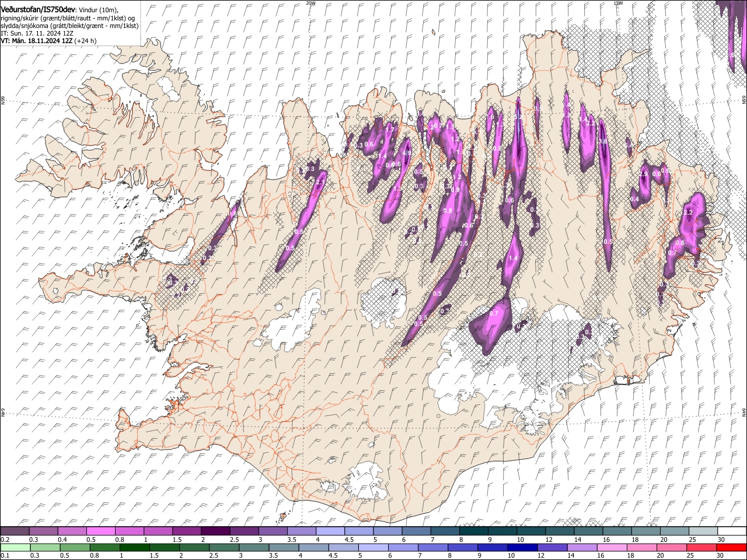Viewport: 747px width, 560px height.
Task: Select bottom-row green swatch between 0.3 and 0.5
Action: (x=45, y=547)
